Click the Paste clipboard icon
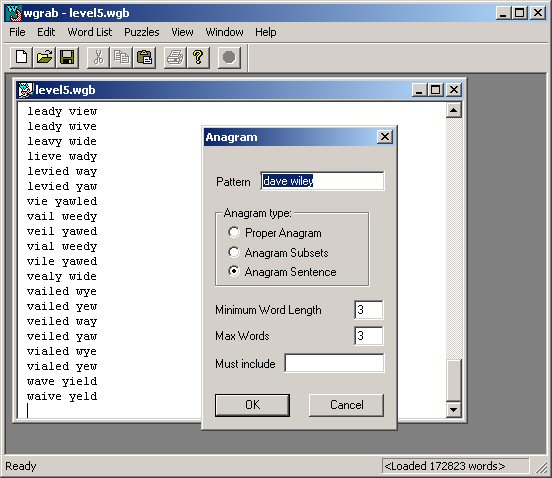Viewport: 552px width, 478px height. coord(144,57)
